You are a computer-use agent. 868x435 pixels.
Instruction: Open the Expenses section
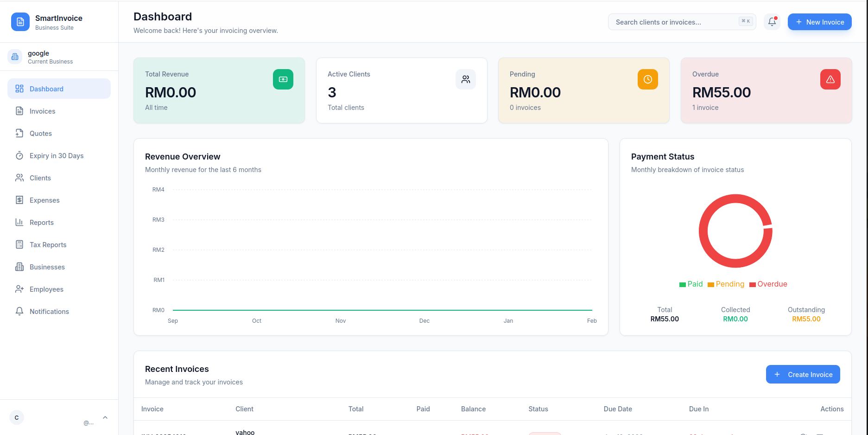tap(44, 200)
